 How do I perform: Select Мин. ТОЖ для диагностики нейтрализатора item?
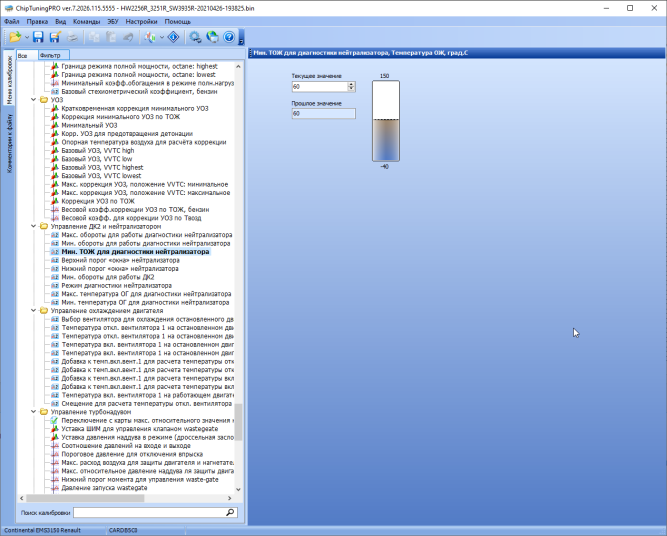coord(135,252)
